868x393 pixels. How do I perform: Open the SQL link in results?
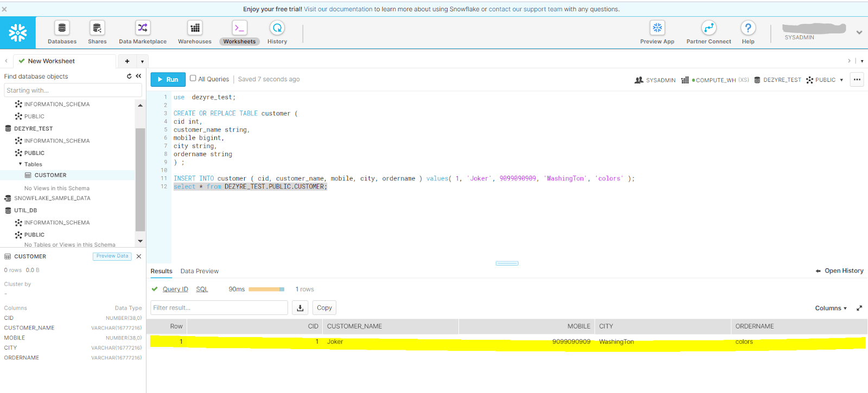202,289
